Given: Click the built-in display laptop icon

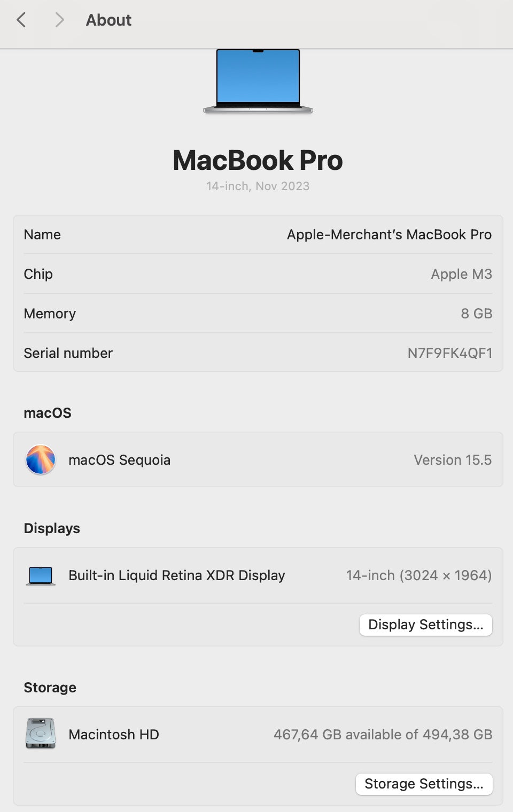Looking at the screenshot, I should [x=41, y=575].
